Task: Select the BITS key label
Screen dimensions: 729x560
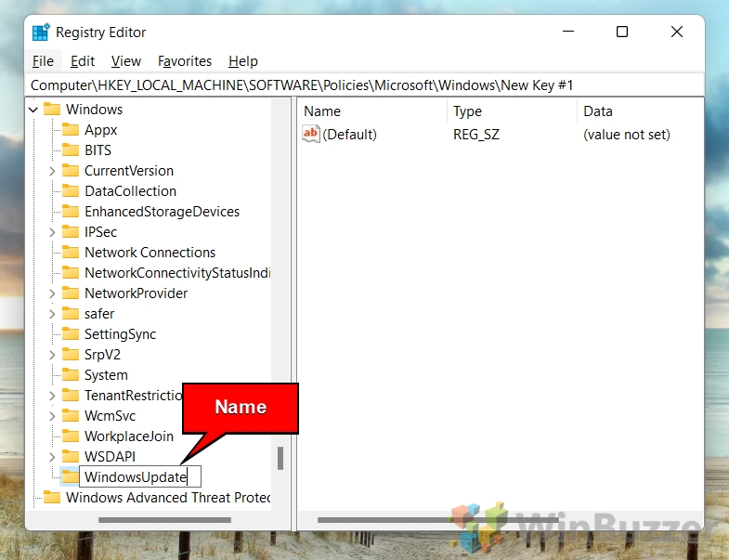Action: pyautogui.click(x=98, y=150)
